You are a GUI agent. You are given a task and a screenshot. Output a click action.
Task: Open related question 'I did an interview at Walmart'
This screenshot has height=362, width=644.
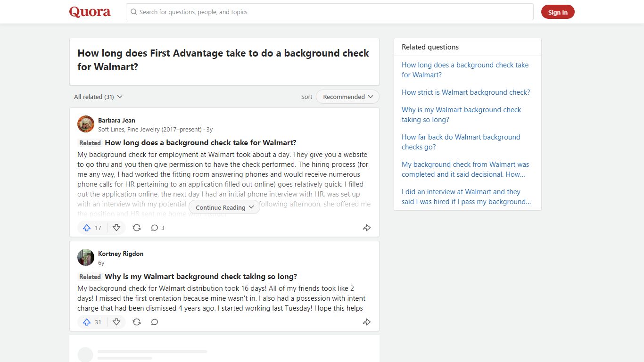coord(466,197)
